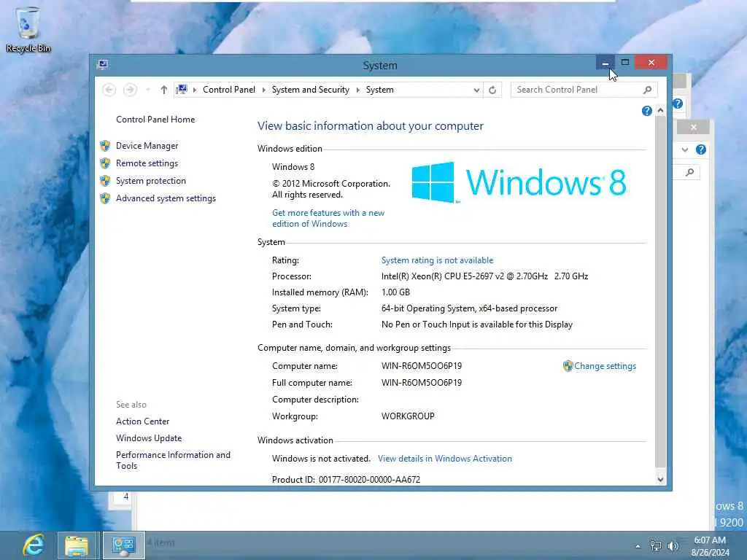The image size is (747, 560).
Task: Select the WORKGROUP value text
Action: point(408,416)
